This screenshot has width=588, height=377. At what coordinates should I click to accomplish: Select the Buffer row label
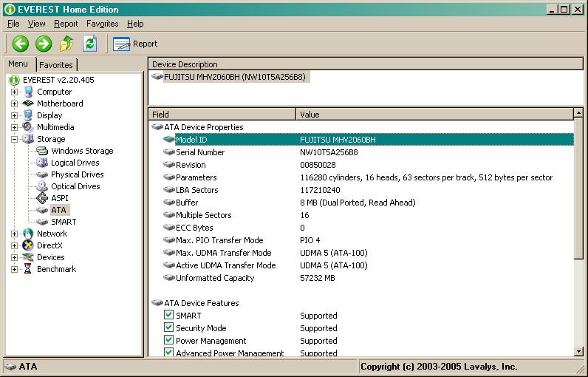tap(187, 203)
